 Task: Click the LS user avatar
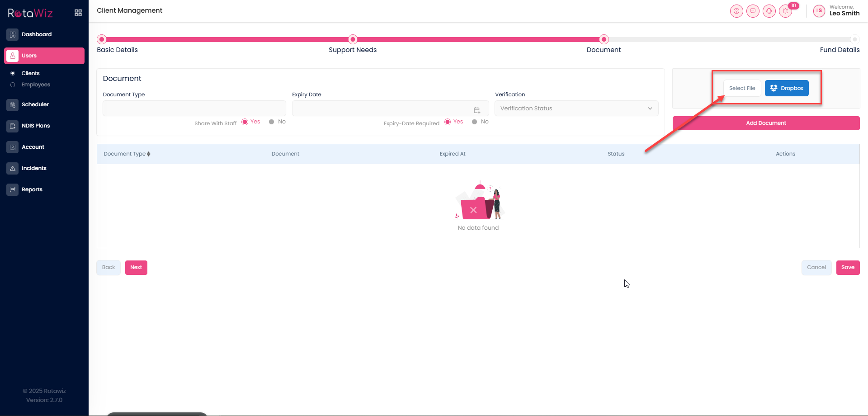click(x=819, y=11)
